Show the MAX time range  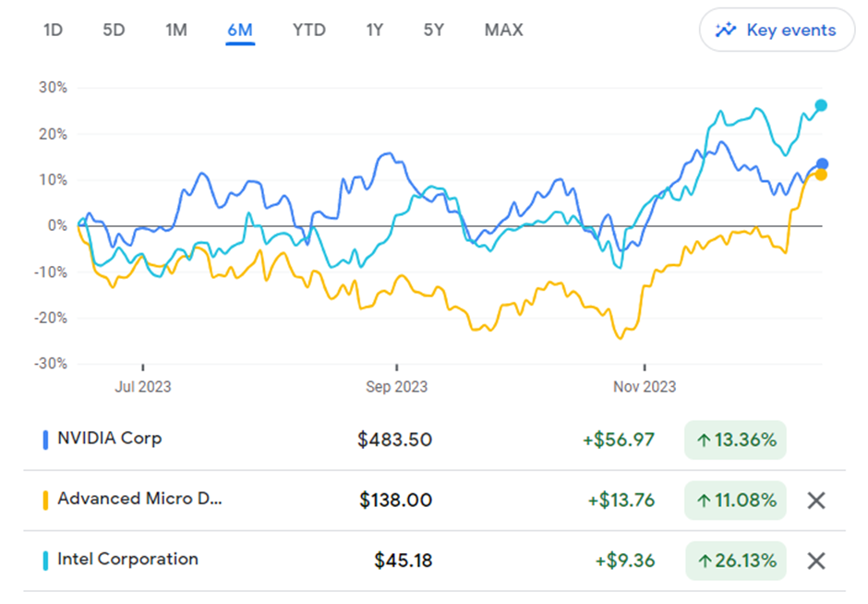click(503, 30)
